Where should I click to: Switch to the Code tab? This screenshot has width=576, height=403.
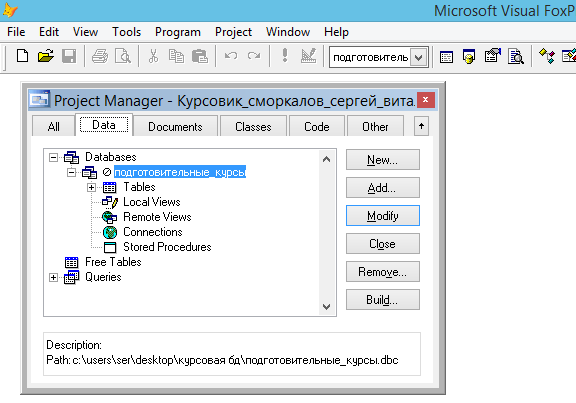(317, 126)
